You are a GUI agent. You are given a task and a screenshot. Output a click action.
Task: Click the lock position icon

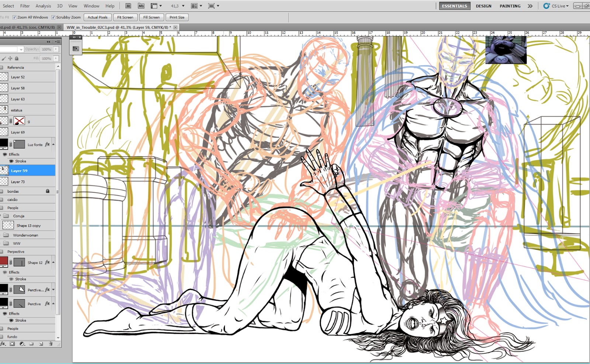click(10, 58)
